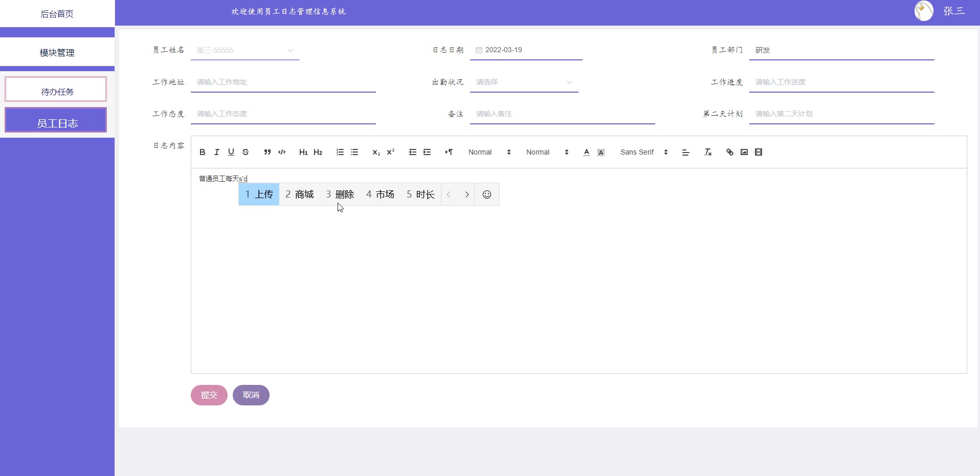Screen dimensions: 980x476
Task: Apply Heading 2 style
Action: coord(318,152)
